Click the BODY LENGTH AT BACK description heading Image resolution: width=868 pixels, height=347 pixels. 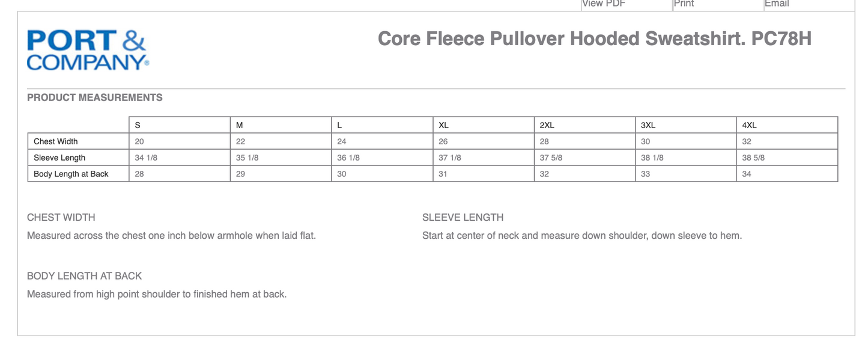point(84,276)
